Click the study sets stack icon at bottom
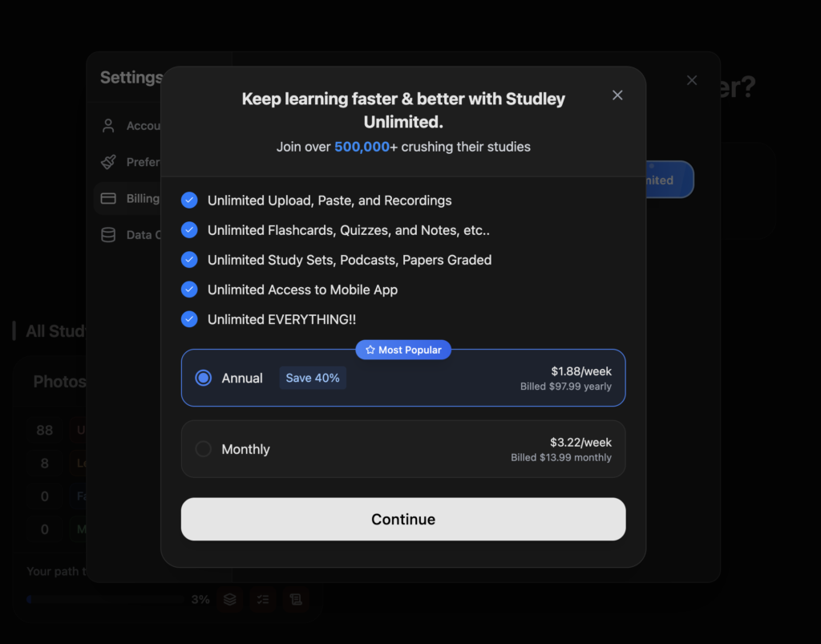 coord(230,599)
